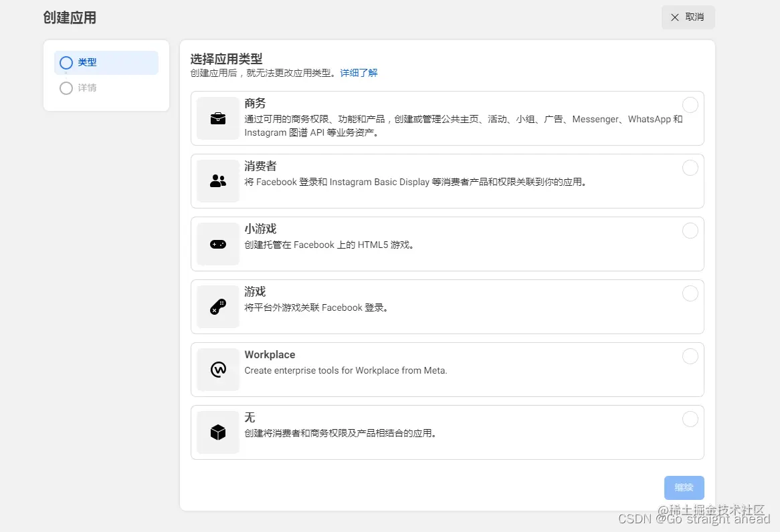Click the 游戏 card title
Viewport: 780px width, 532px height.
255,292
